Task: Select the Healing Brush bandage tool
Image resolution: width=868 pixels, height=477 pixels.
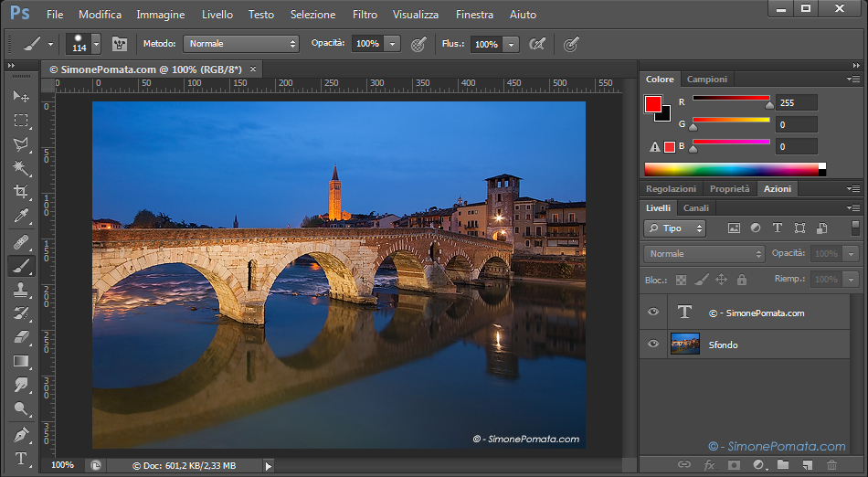Action: [x=21, y=242]
